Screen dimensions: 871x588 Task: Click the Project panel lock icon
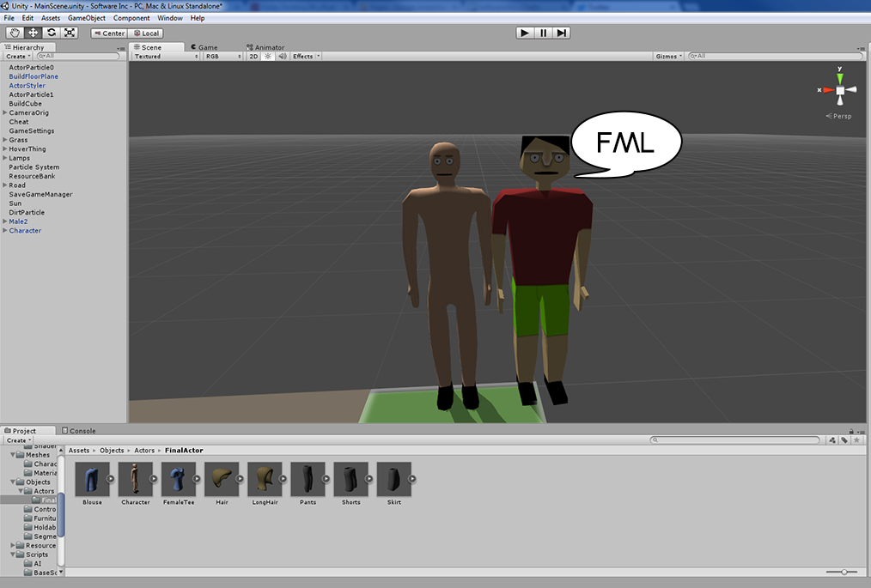pos(851,431)
